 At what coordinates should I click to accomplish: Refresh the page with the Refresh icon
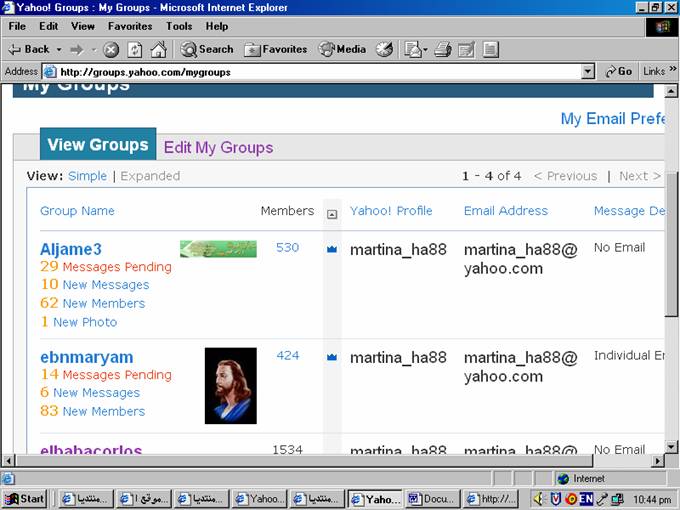pyautogui.click(x=134, y=49)
